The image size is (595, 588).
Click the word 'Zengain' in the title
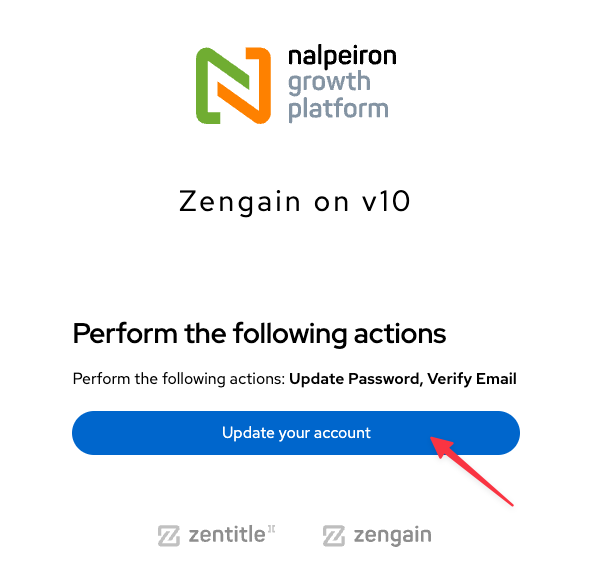[x=240, y=202]
